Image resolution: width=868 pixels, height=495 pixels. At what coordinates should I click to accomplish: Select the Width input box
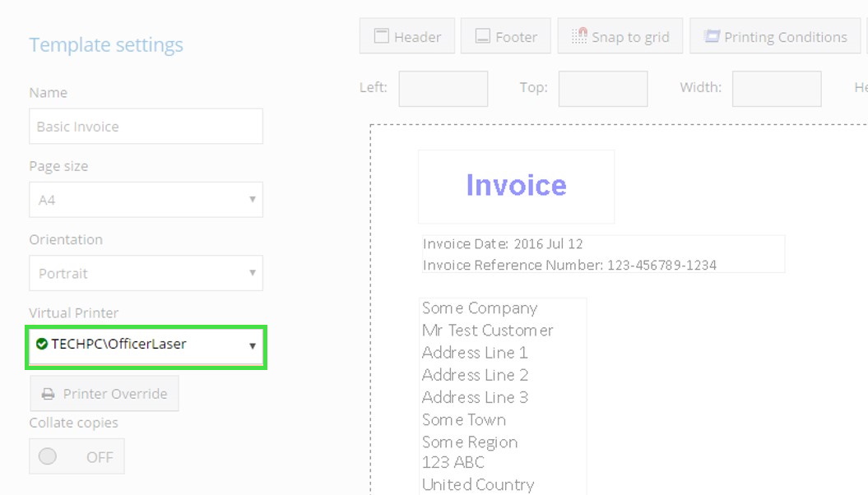[x=776, y=89]
